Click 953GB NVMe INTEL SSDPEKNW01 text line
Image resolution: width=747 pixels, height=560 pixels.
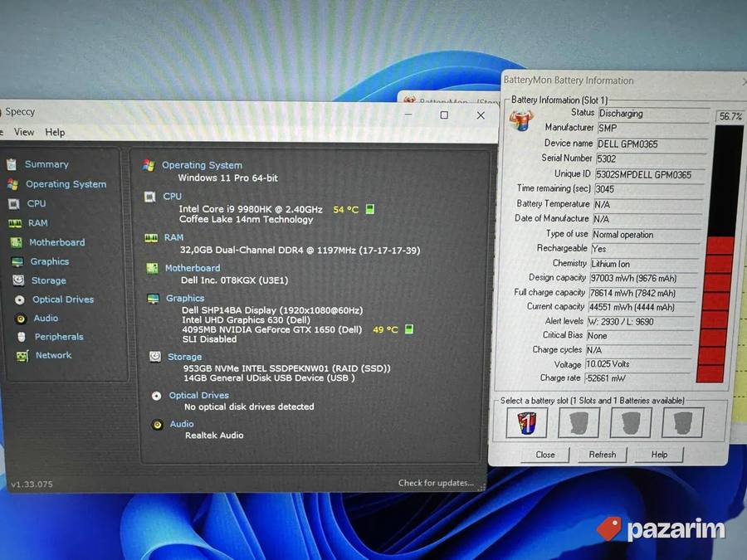click(287, 368)
